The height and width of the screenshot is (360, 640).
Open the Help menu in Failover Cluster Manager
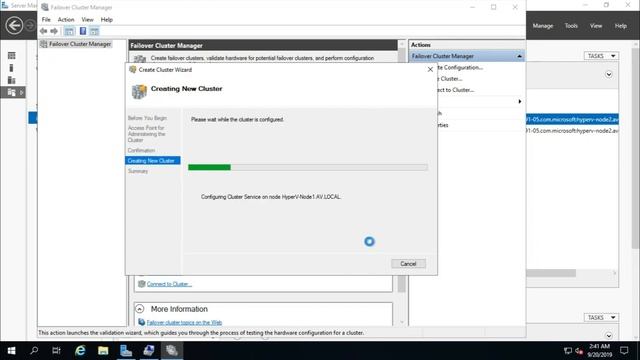107,20
